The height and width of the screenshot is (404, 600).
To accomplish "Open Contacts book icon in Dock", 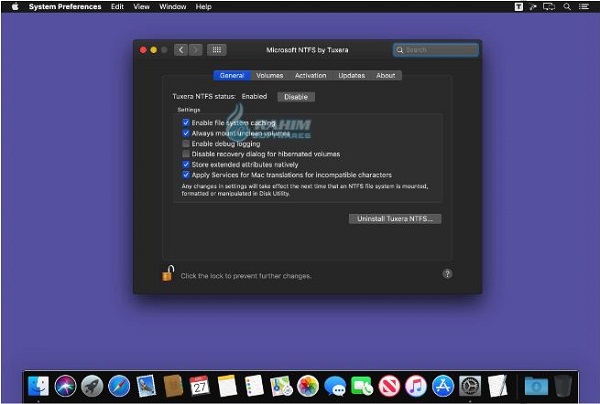I will [173, 386].
